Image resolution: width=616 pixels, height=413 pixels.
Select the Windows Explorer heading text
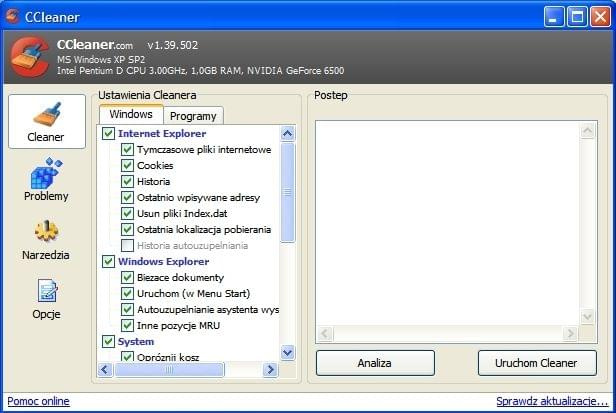pos(163,262)
